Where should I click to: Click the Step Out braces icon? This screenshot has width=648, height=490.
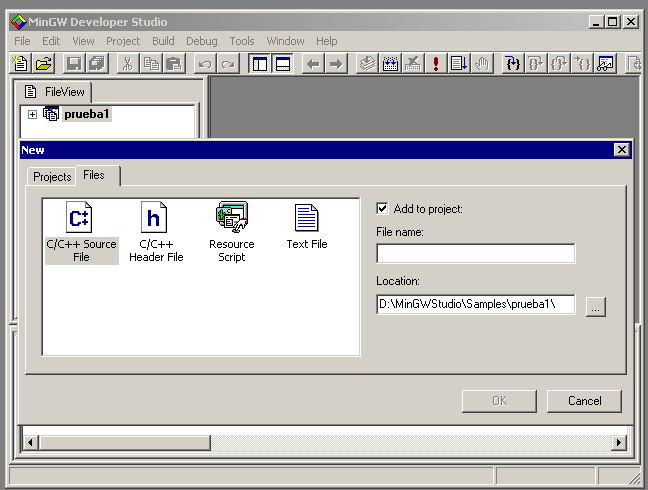pos(559,64)
